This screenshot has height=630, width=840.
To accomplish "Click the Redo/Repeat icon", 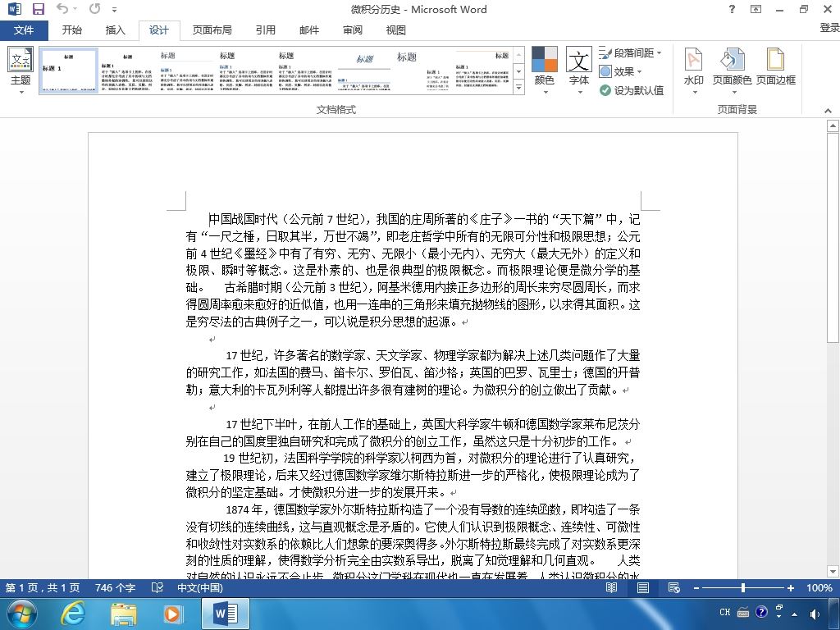I will point(95,8).
